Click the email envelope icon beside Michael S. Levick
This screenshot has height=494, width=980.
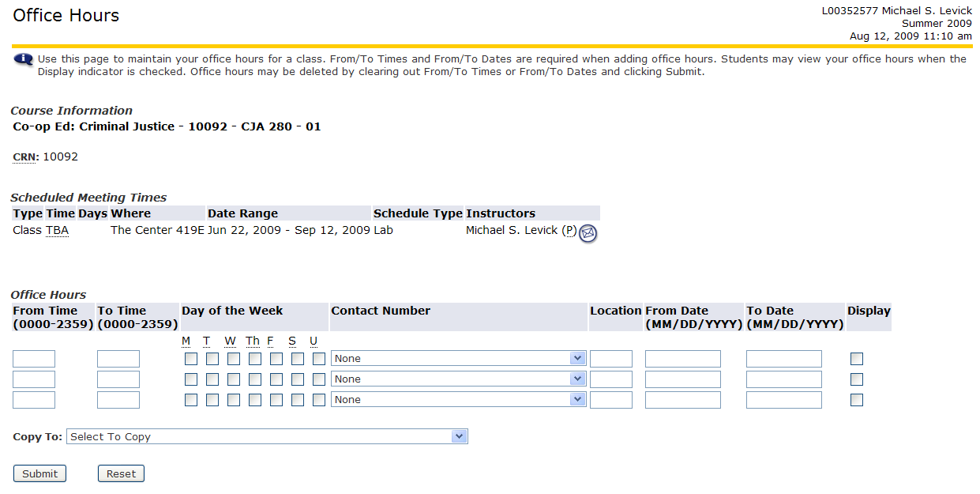pos(588,233)
